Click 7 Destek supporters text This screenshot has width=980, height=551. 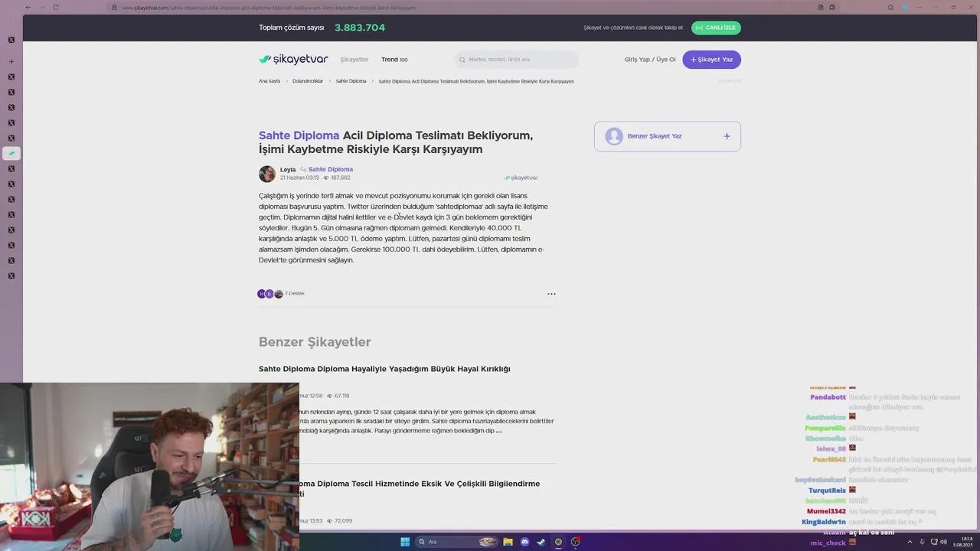295,294
